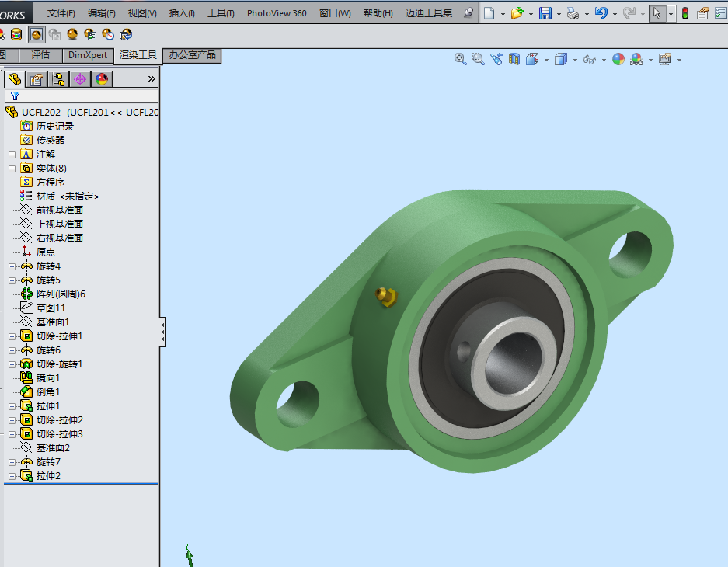Image resolution: width=728 pixels, height=567 pixels.
Task: Switch to DimXpert tab
Action: coord(88,55)
